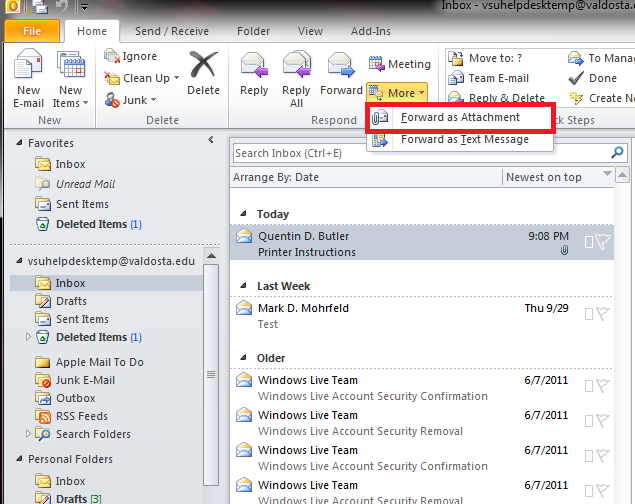Open the account Drafts folder

pos(61,301)
